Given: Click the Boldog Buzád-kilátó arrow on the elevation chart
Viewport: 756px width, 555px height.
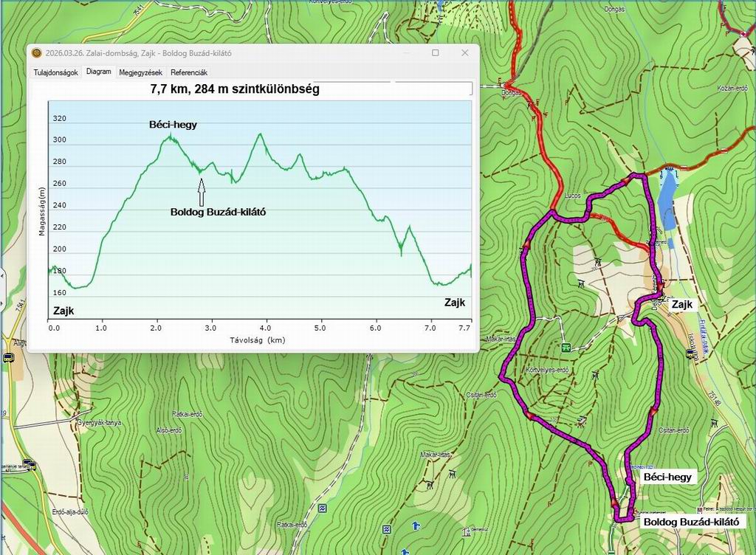Looking at the screenshot, I should point(201,193).
